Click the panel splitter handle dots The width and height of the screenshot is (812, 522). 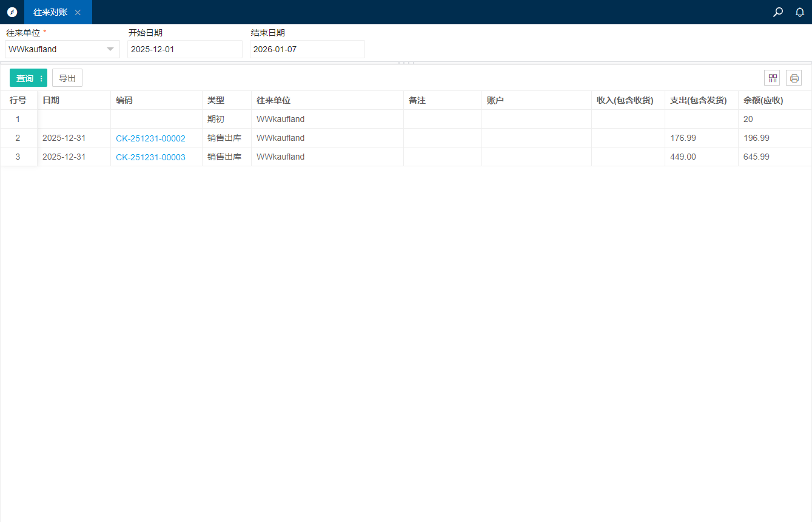(x=406, y=63)
